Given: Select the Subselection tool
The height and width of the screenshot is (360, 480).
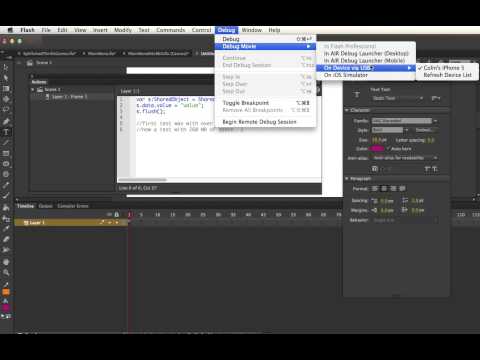Looking at the screenshot, I should [6, 78].
